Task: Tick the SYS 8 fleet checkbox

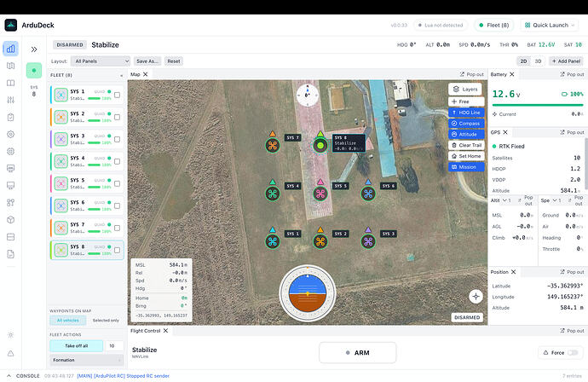Action: [x=117, y=250]
